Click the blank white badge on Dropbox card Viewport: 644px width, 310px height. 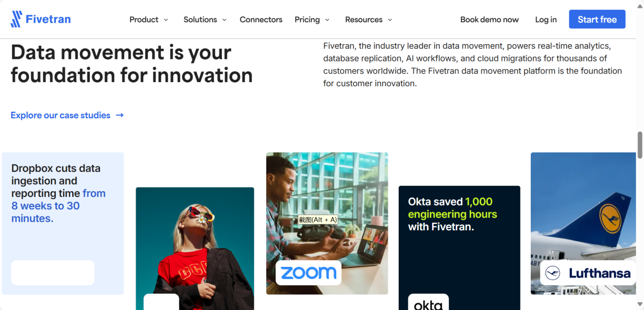(53, 273)
